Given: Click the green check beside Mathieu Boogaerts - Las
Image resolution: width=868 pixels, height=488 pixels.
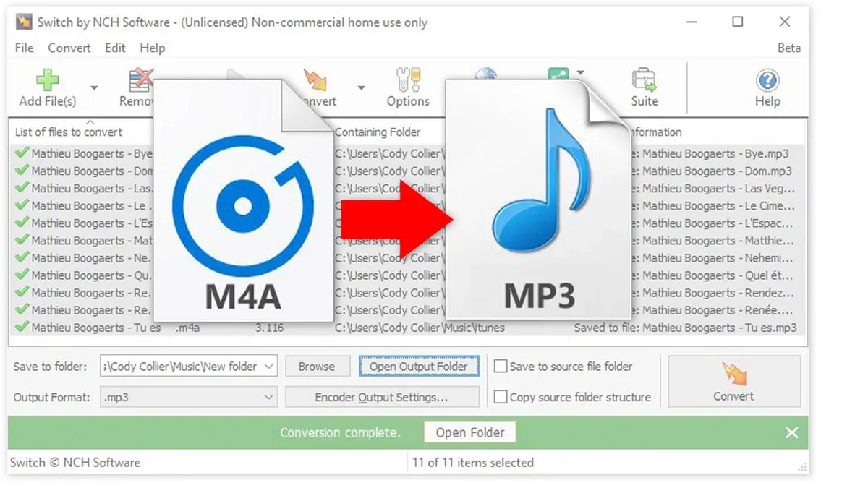Looking at the screenshot, I should [22, 188].
